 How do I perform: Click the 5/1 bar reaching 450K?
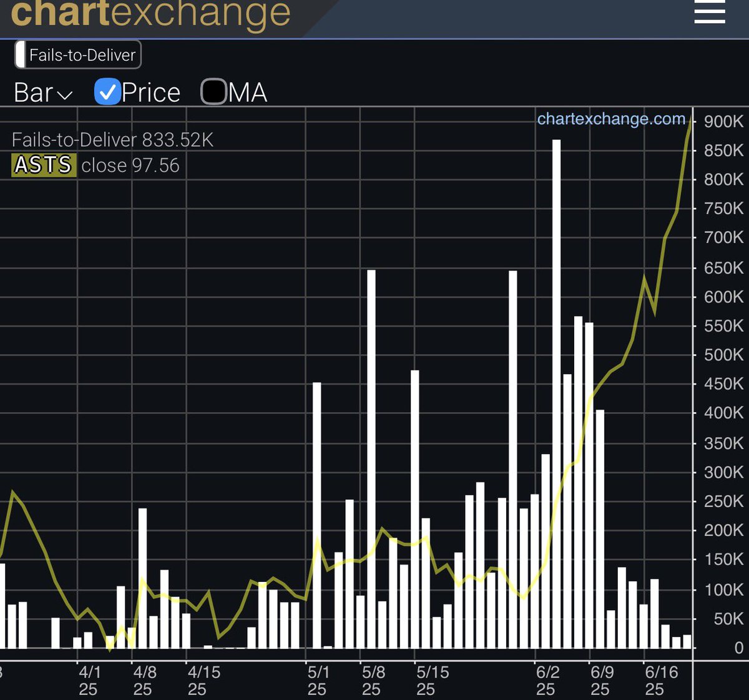[x=316, y=515]
